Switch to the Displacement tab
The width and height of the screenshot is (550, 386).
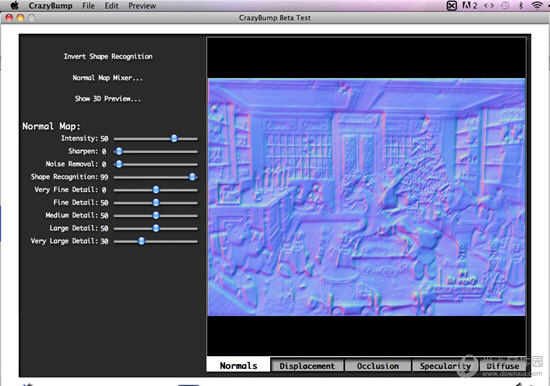[x=307, y=366]
